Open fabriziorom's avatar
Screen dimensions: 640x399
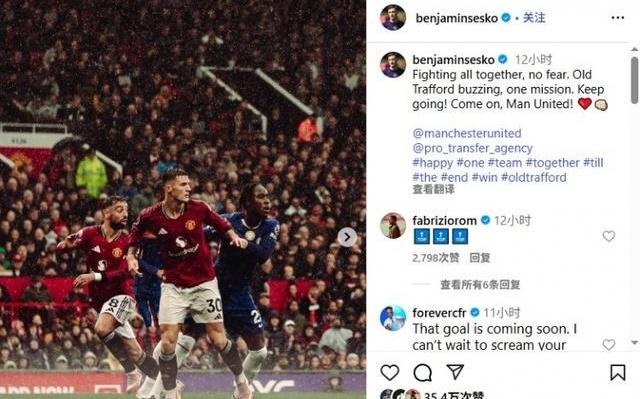pyautogui.click(x=393, y=226)
